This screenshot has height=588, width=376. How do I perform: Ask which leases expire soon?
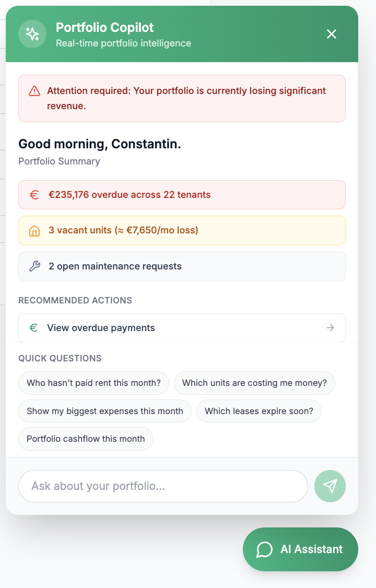click(x=259, y=411)
